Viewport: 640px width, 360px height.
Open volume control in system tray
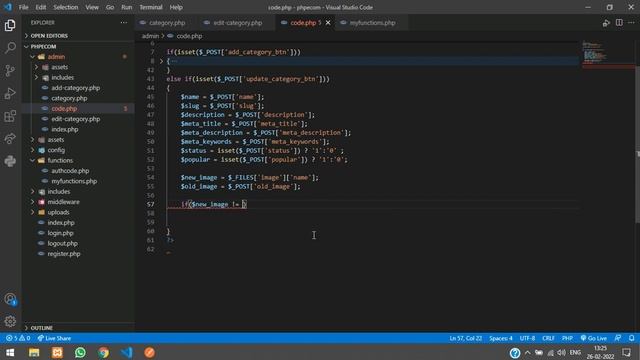pyautogui.click(x=561, y=353)
